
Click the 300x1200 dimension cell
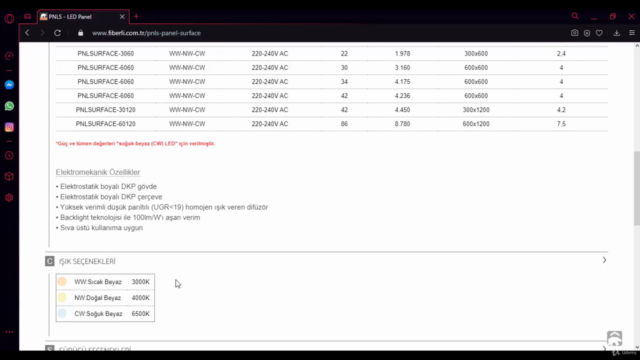pyautogui.click(x=476, y=110)
